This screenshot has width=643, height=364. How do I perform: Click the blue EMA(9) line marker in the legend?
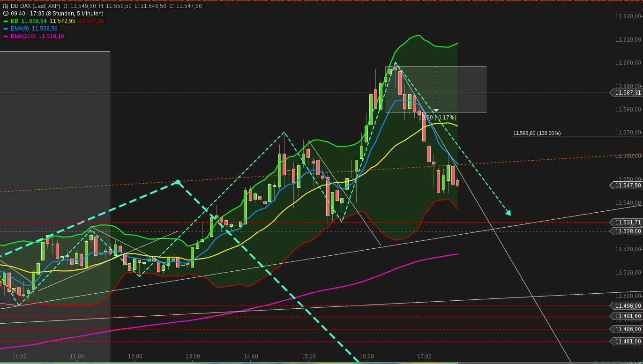pos(6,29)
